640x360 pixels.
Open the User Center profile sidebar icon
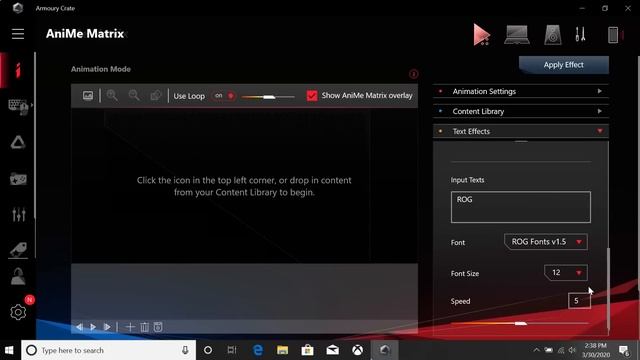(x=18, y=277)
